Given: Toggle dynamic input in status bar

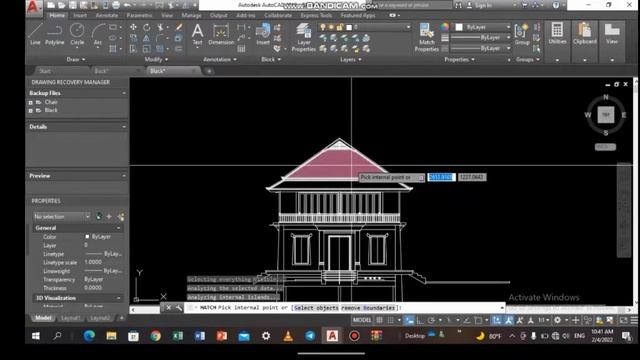Looking at the screenshot, I should (x=409, y=320).
